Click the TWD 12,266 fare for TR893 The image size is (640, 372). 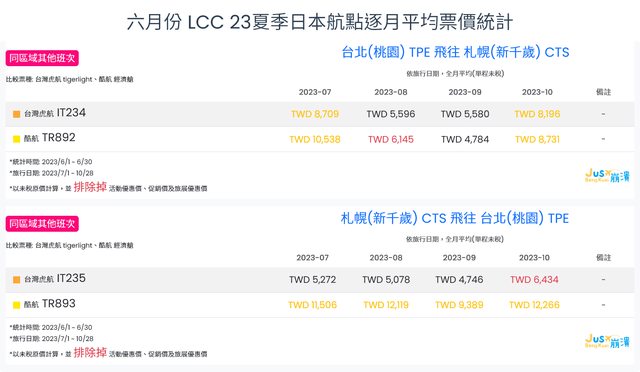534,305
